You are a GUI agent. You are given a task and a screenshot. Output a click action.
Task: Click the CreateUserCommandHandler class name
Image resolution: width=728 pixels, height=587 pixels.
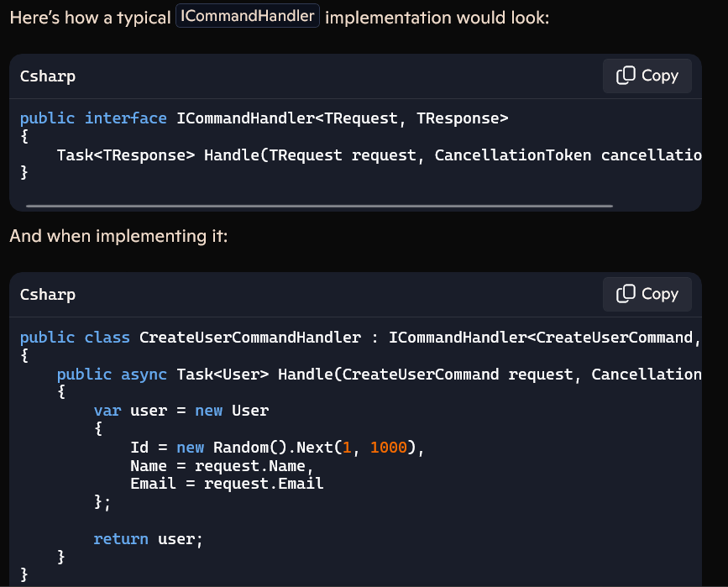pos(250,338)
